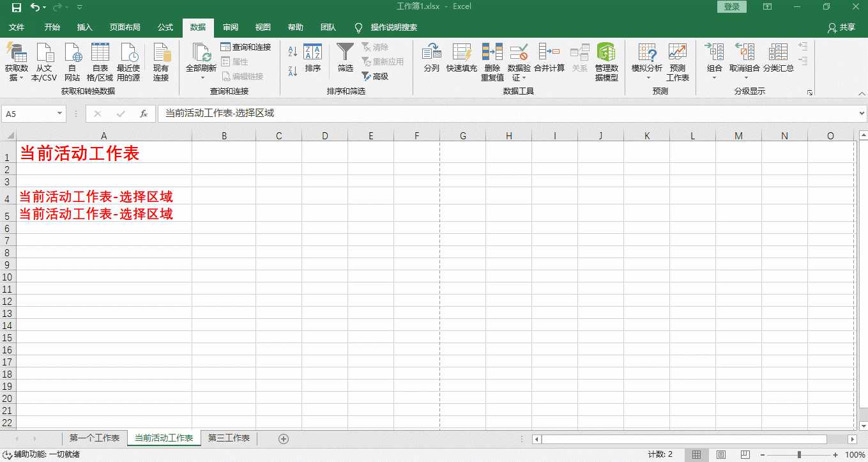
Task: Click the Share (共享) button
Action: 841,27
